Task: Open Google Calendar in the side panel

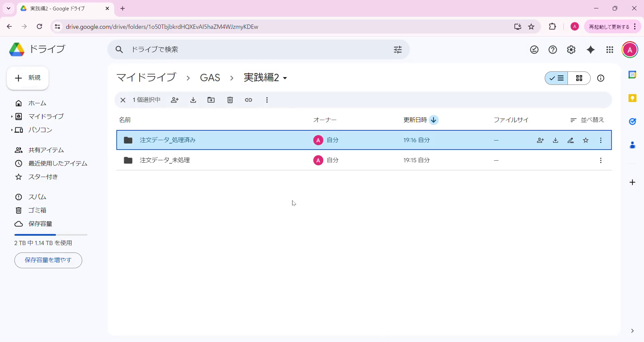Action: pyautogui.click(x=633, y=75)
